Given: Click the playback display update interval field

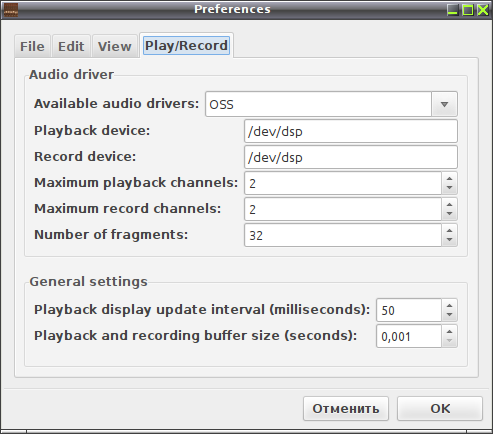Looking at the screenshot, I should click(x=409, y=310).
